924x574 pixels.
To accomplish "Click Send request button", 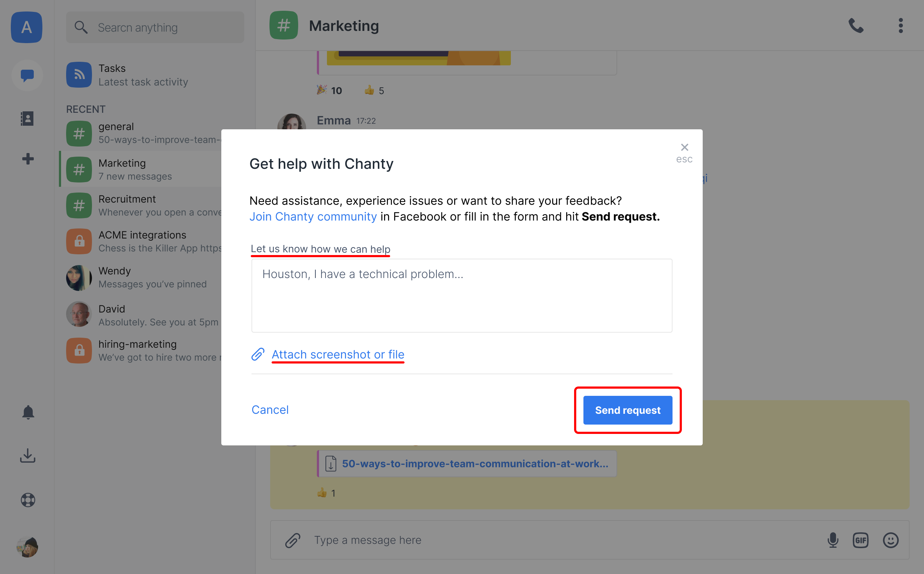I will point(628,410).
